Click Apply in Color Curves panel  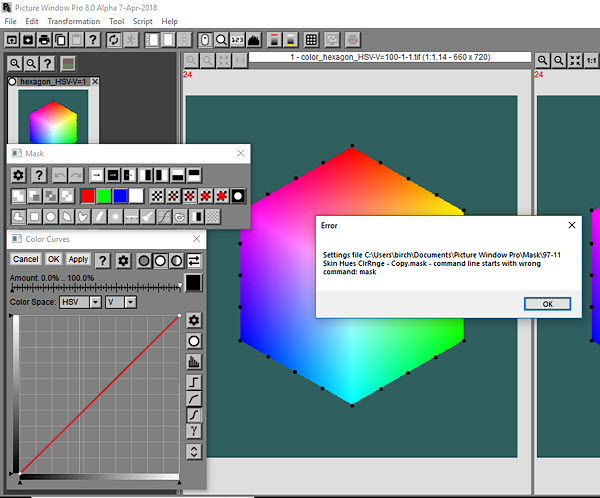78,260
